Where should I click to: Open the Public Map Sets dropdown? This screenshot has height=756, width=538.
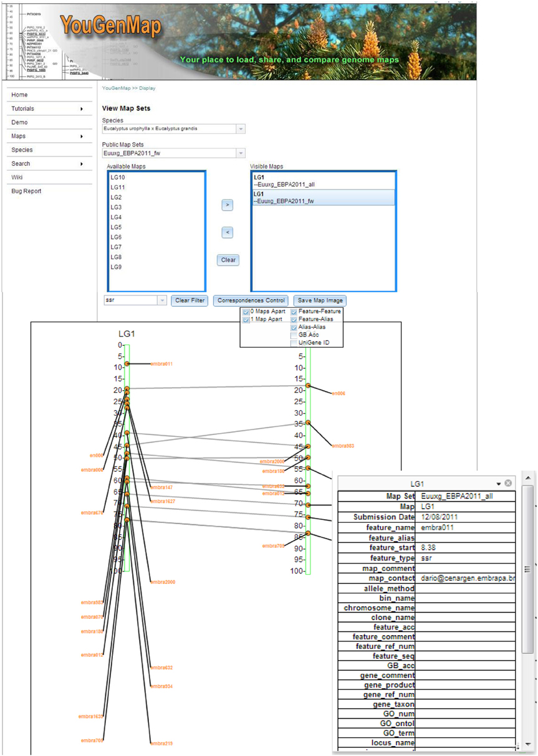pyautogui.click(x=240, y=153)
